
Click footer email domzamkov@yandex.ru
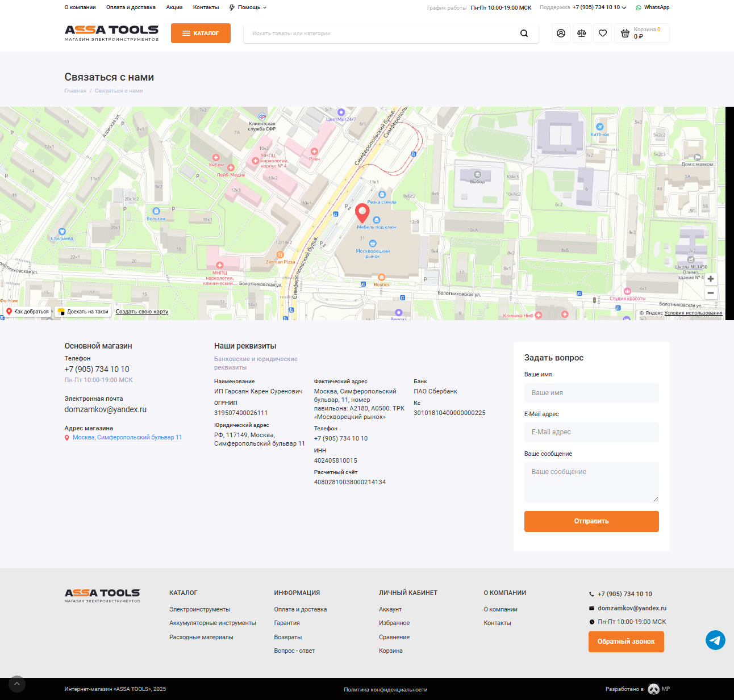tap(632, 608)
